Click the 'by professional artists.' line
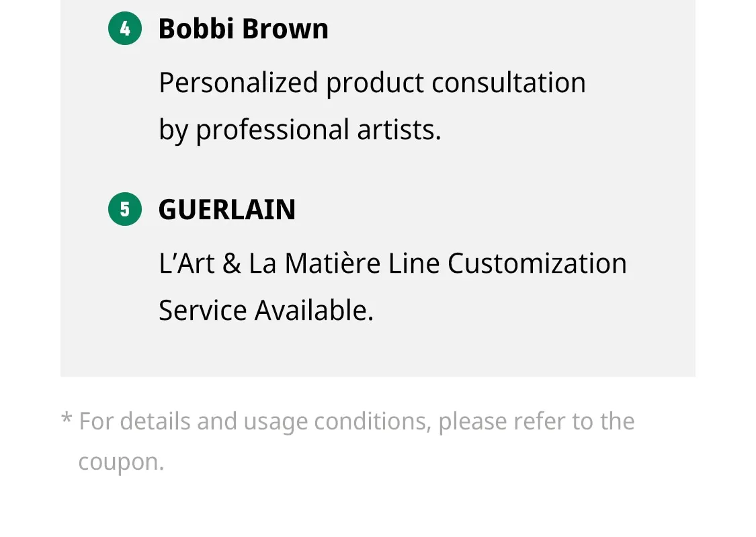 (300, 130)
